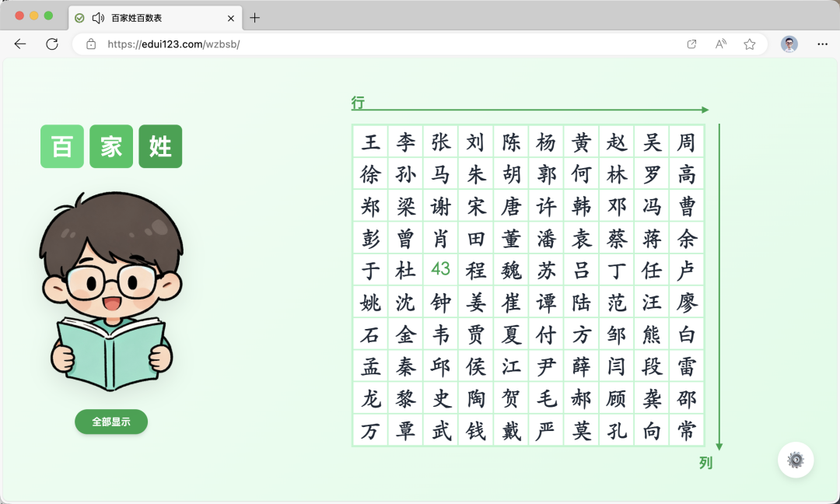Click the green number 43 cell

(x=440, y=270)
